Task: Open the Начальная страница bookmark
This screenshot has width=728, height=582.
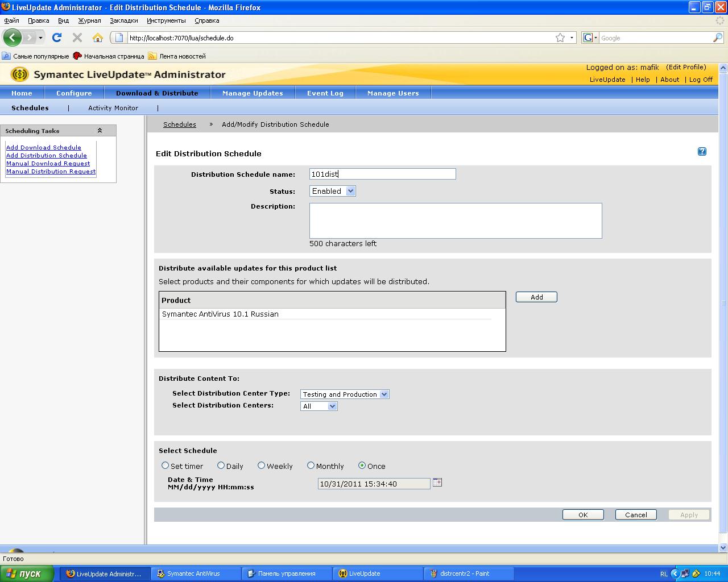Action: pos(109,56)
